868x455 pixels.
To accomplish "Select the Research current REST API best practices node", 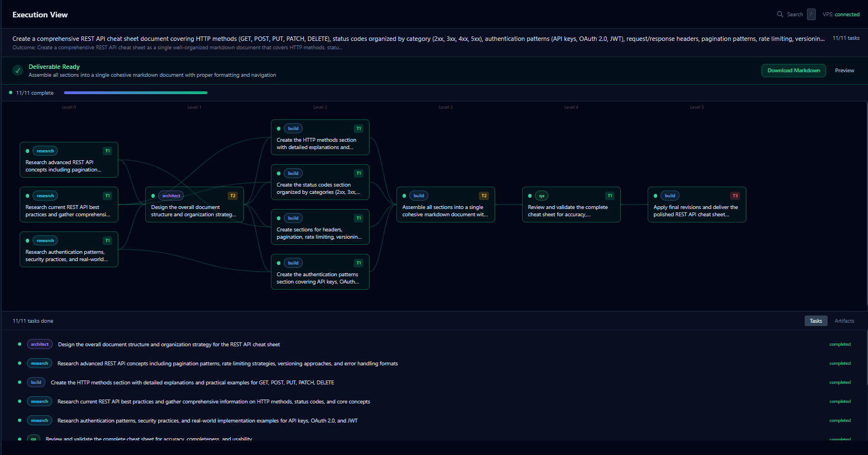I will (69, 205).
